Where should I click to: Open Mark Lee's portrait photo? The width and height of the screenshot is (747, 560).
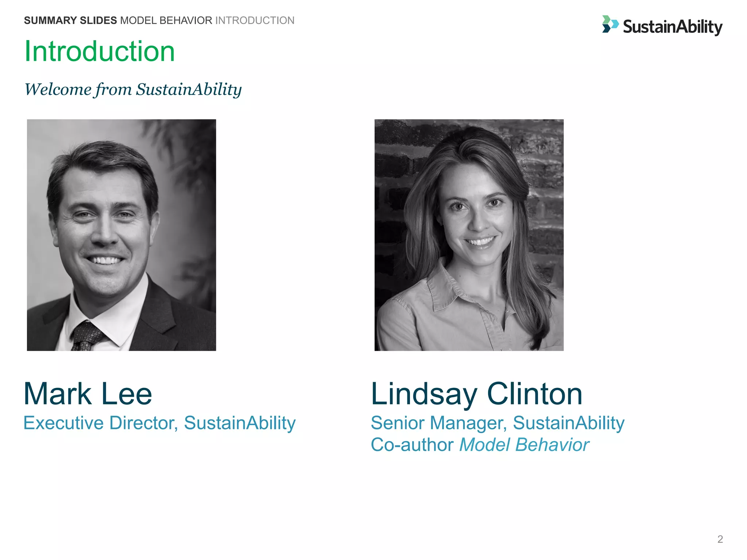(121, 235)
